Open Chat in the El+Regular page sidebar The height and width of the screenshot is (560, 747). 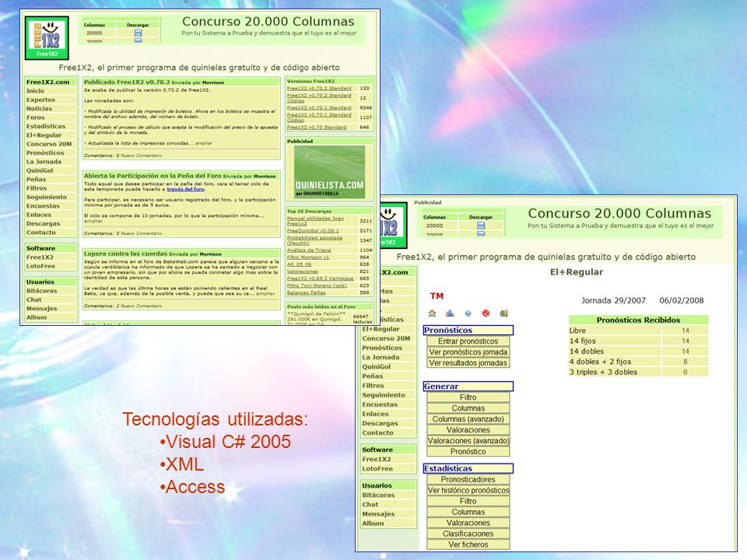point(370,504)
